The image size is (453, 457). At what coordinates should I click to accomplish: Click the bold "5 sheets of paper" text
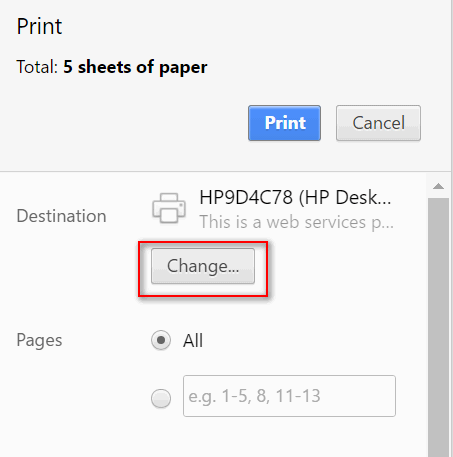point(135,67)
